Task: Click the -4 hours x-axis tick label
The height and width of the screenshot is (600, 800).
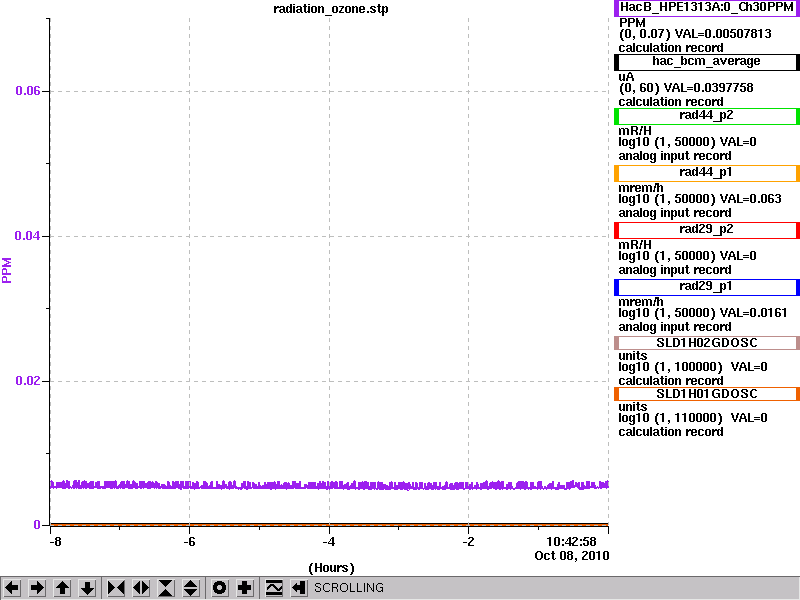Action: [329, 542]
